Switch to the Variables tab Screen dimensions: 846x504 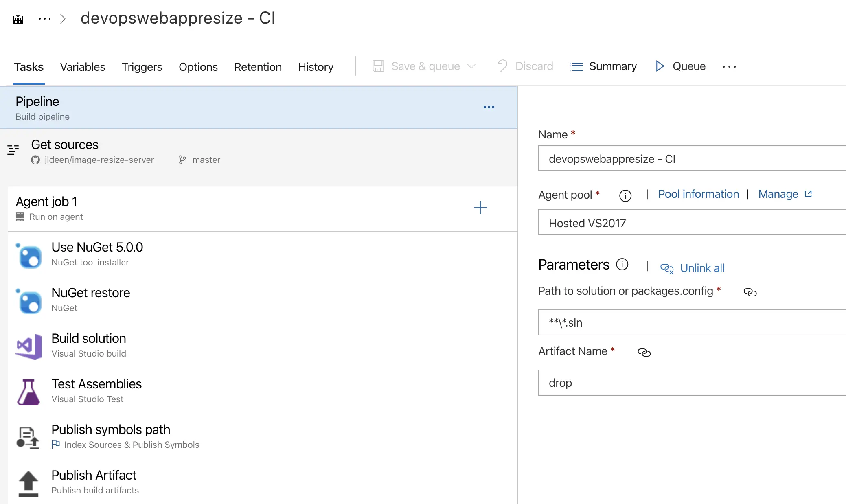click(83, 67)
